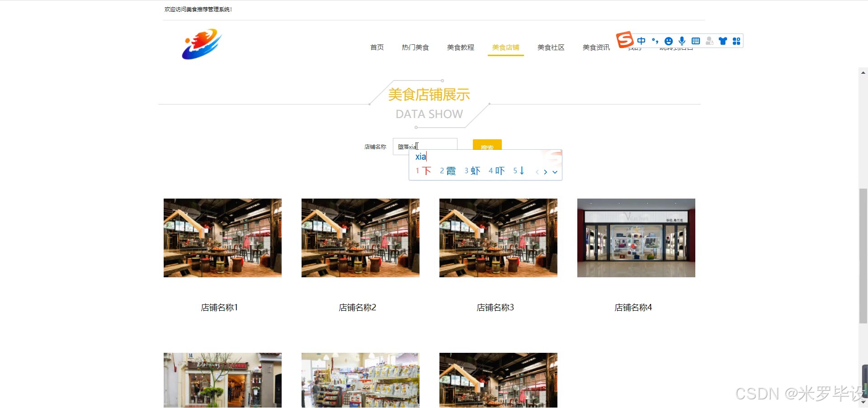The image size is (868, 408).
Task: Open the 美食社区 nav item
Action: (x=551, y=47)
